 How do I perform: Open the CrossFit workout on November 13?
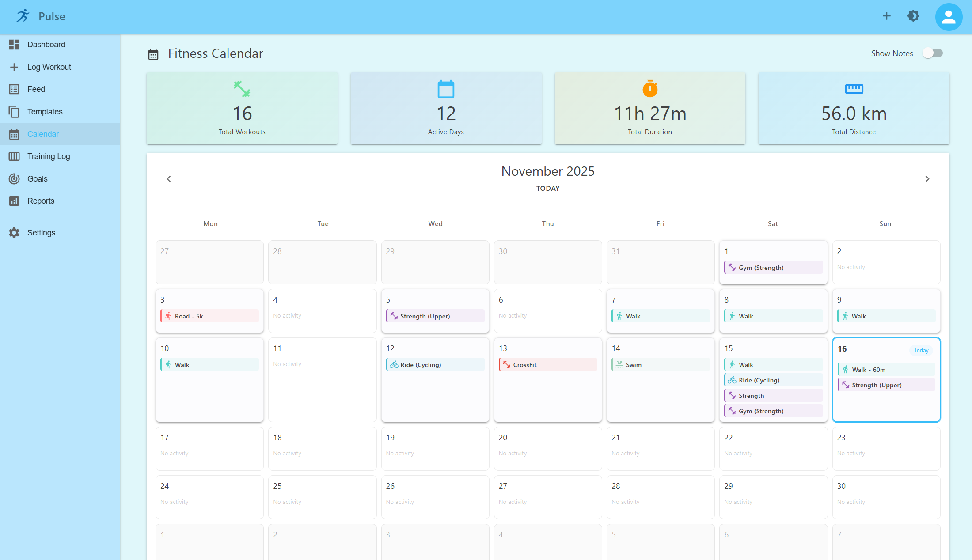[x=548, y=364]
